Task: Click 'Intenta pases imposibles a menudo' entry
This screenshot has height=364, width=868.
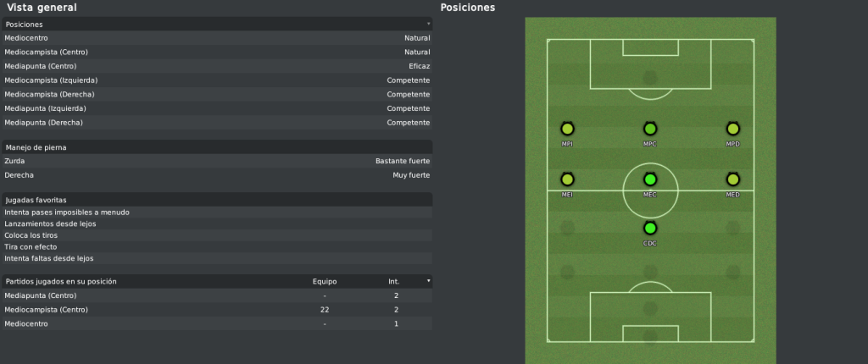Action: pos(67,212)
